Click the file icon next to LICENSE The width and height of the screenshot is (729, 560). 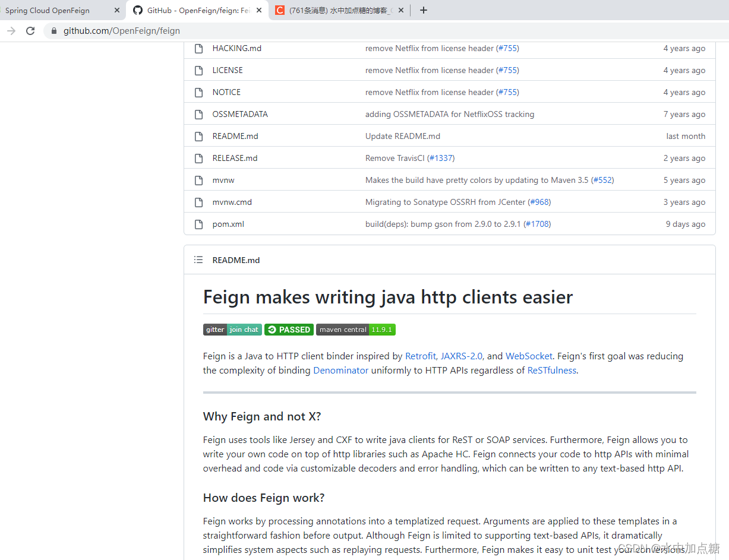(x=199, y=70)
